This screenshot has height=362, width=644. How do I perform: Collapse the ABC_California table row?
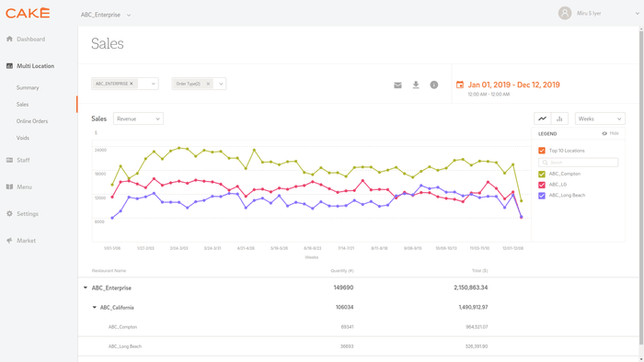[94, 307]
